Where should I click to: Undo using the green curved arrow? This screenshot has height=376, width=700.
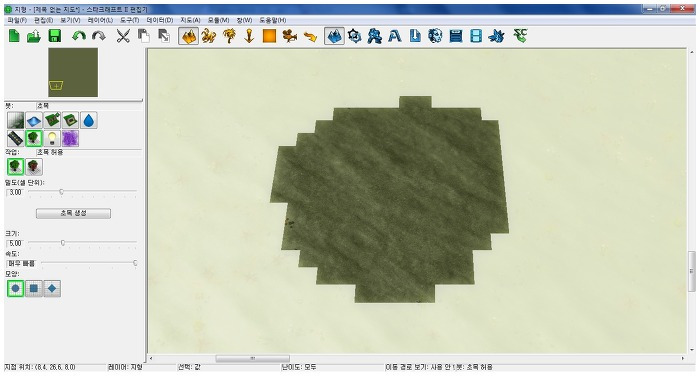pos(79,36)
